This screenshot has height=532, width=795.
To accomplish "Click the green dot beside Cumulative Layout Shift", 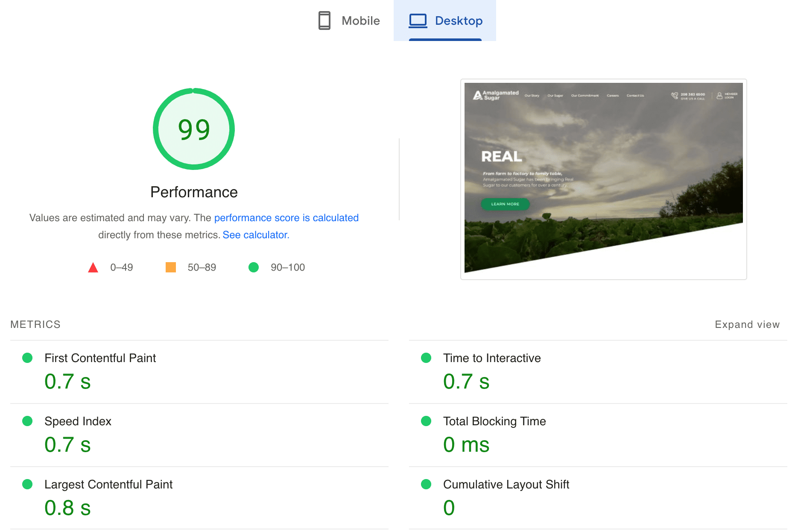I will 426,484.
